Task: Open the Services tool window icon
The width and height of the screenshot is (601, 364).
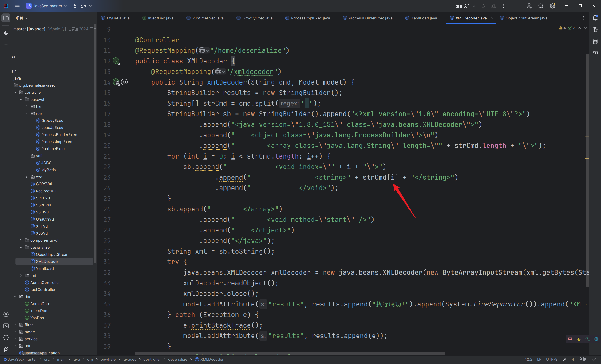Action: click(6, 314)
